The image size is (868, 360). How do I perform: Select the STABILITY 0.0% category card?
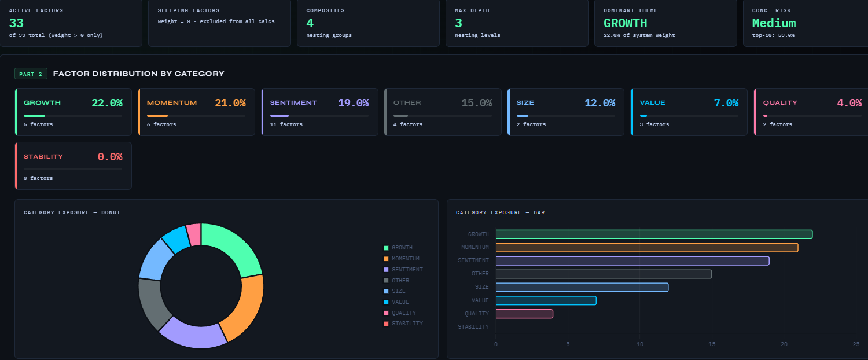pyautogui.click(x=73, y=166)
